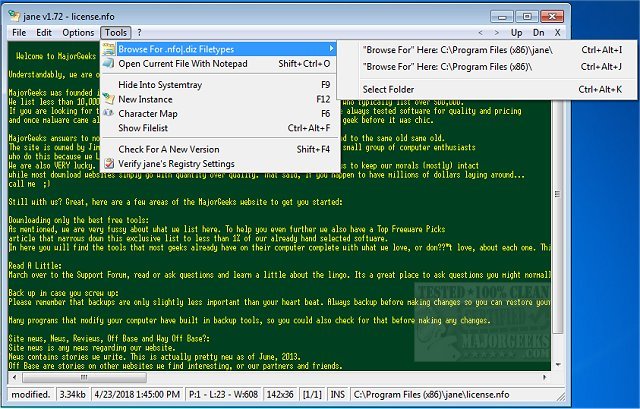Click the Downloading only the best free tools: line
This screenshot has height=409, width=640.
(x=79, y=220)
